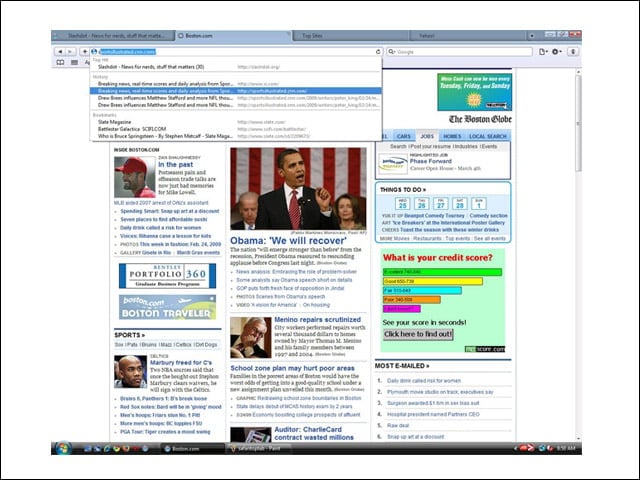Open the page menu icon in toolbar
The image size is (640, 480).
[543, 51]
